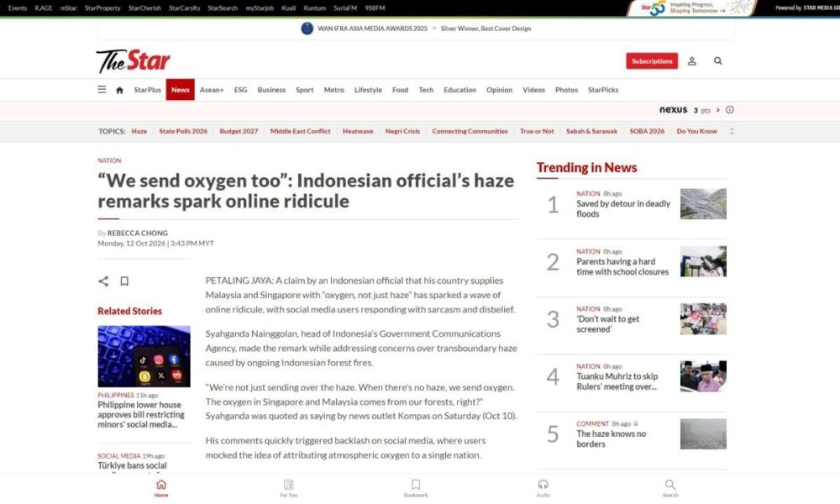Click the hazy skyline thumbnail in trending

pos(703,433)
